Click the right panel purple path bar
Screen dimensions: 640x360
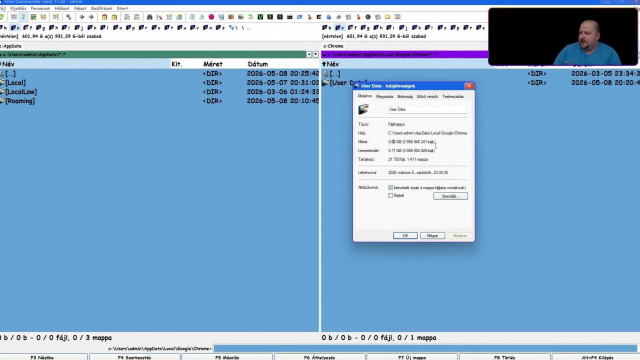(405, 54)
